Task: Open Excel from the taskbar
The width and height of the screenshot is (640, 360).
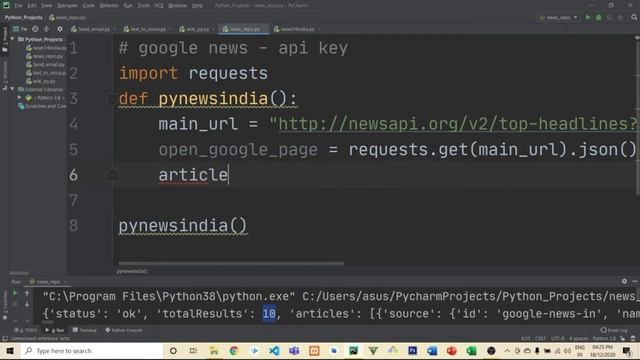Action: pyautogui.click(x=471, y=351)
